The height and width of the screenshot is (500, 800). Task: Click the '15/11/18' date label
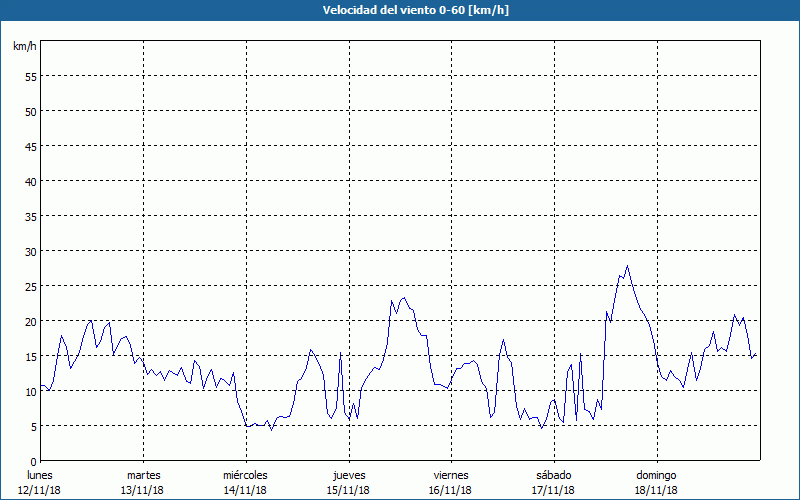point(348,490)
